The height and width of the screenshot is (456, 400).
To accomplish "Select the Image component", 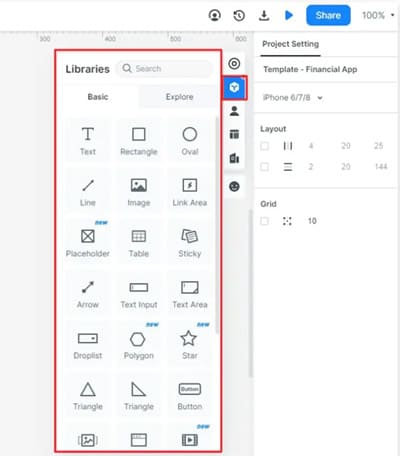I will [x=139, y=192].
